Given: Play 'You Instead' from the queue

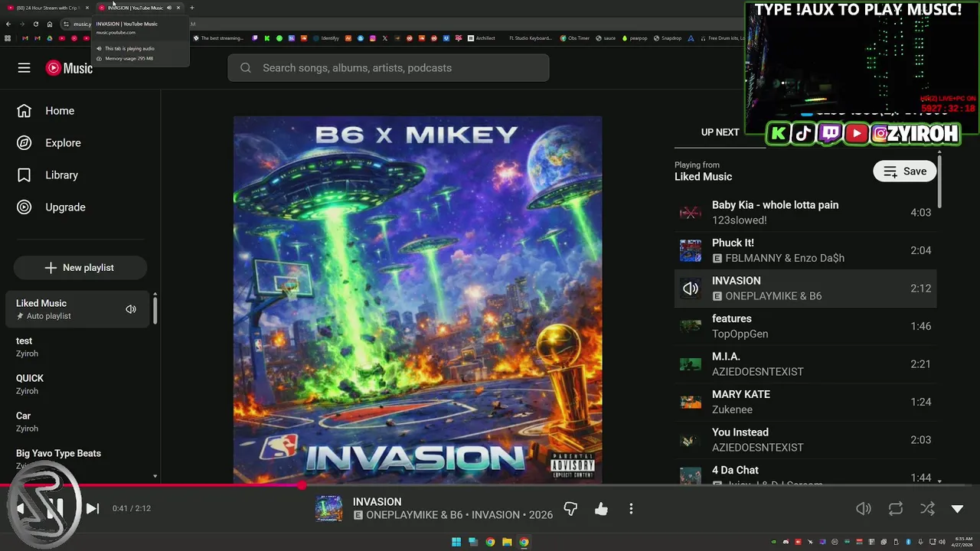Looking at the screenshot, I should point(805,440).
